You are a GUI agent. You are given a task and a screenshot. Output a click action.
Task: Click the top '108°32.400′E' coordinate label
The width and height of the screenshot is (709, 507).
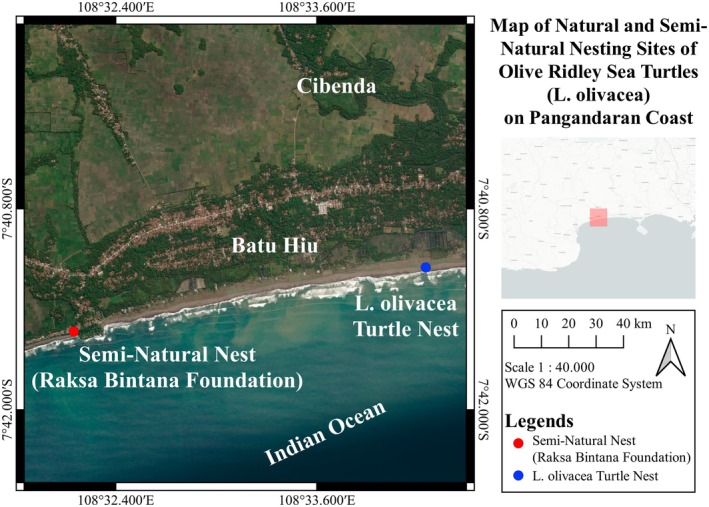[x=116, y=7]
